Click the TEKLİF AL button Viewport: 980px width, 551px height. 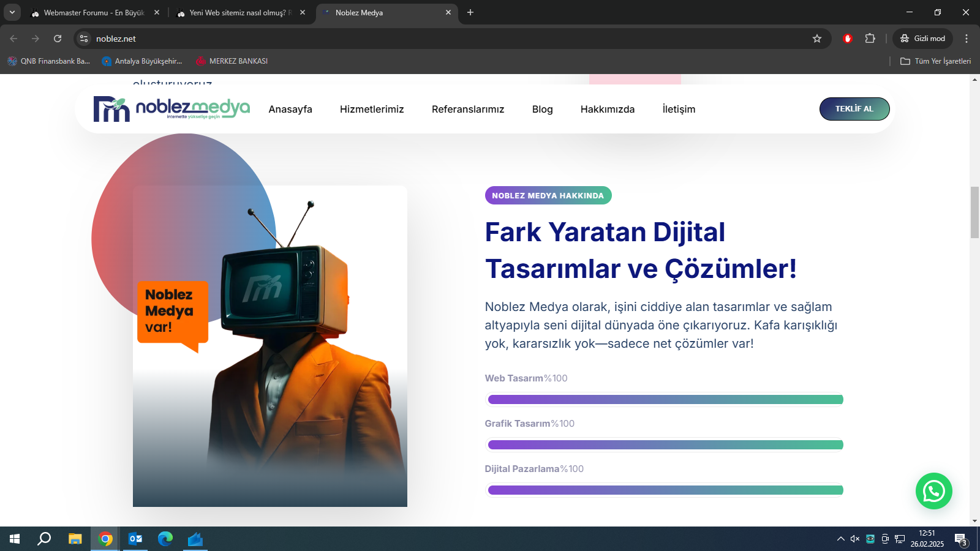coord(854,109)
